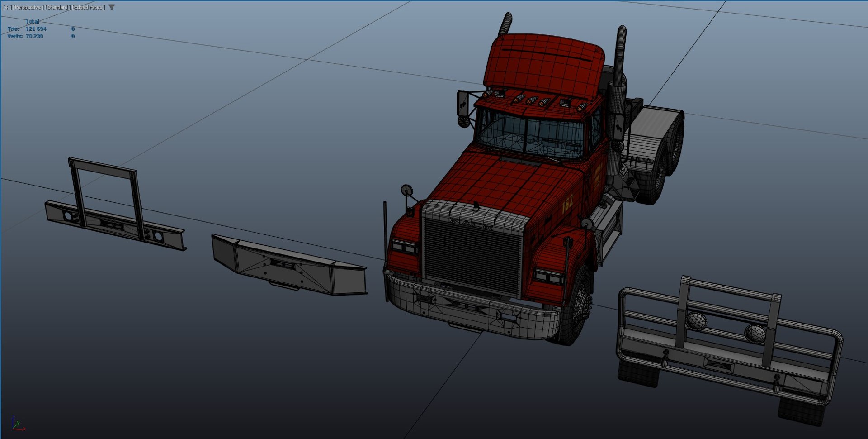Open the [Edged Faces] display menu
This screenshot has width=868, height=439.
[88, 7]
